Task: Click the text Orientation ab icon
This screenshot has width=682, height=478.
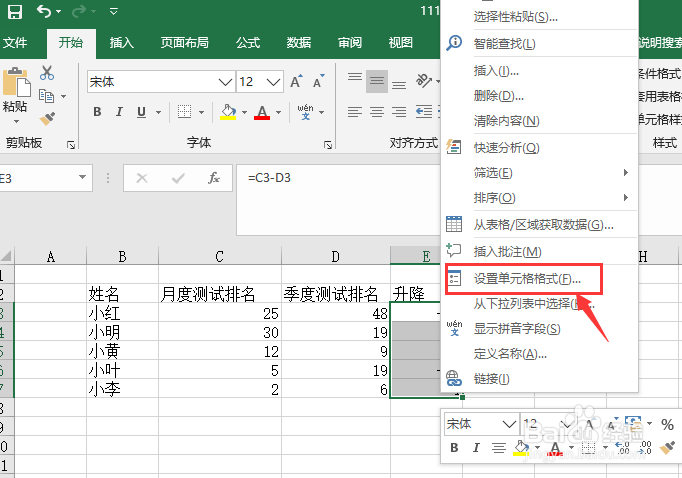Action: (x=423, y=80)
